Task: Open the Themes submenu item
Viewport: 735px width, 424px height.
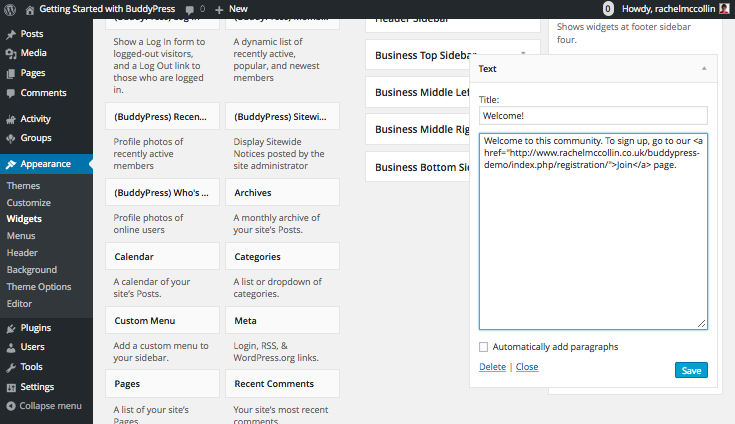Action: click(23, 186)
